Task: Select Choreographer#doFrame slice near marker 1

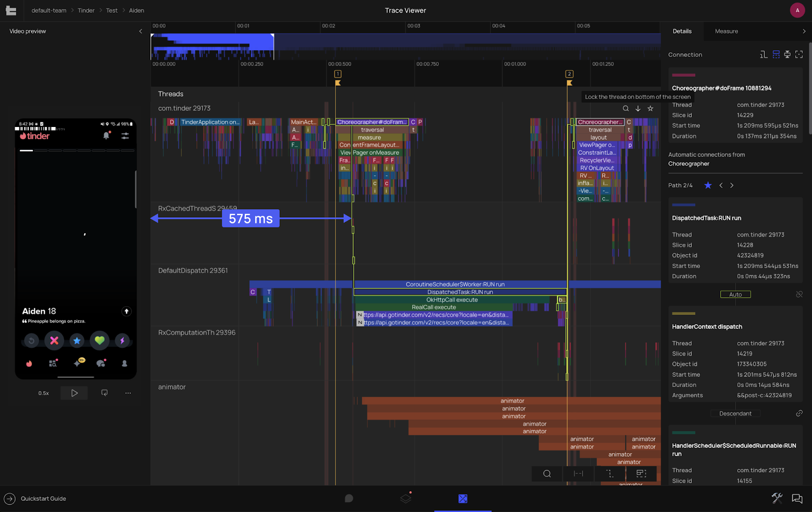Action: (372, 122)
